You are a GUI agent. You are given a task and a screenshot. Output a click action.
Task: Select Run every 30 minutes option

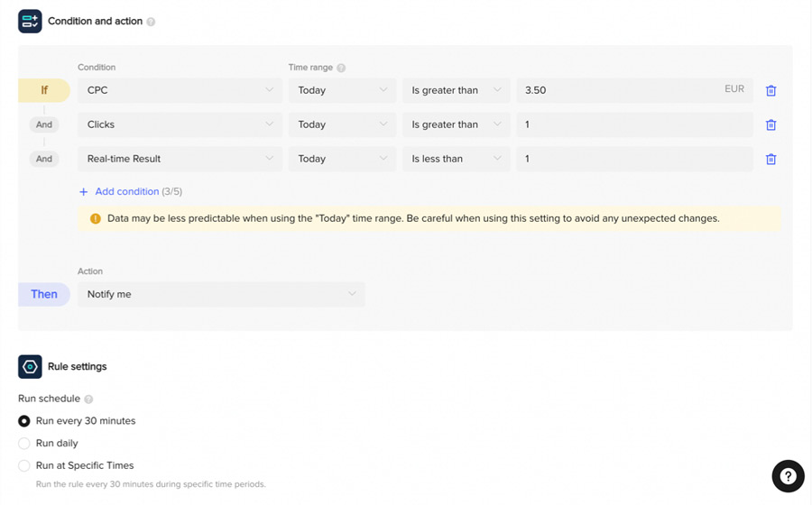24,421
